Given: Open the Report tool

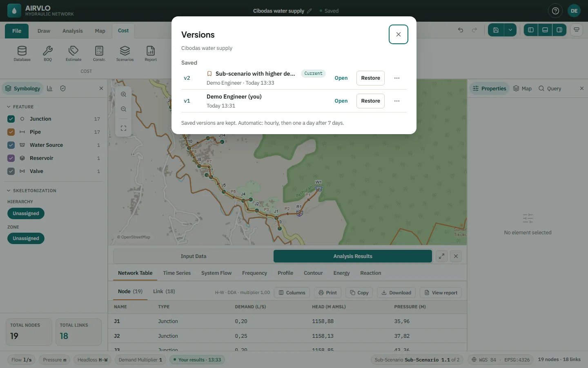Looking at the screenshot, I should click(x=151, y=54).
